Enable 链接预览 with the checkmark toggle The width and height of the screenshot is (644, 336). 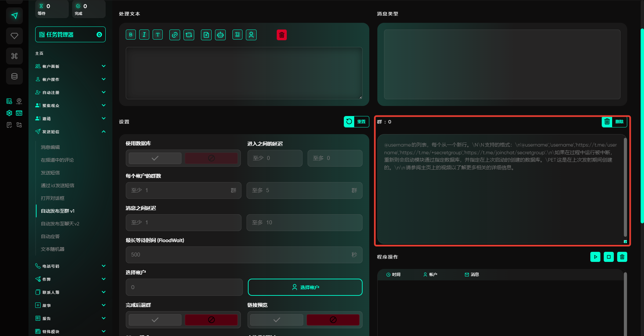tap(277, 320)
